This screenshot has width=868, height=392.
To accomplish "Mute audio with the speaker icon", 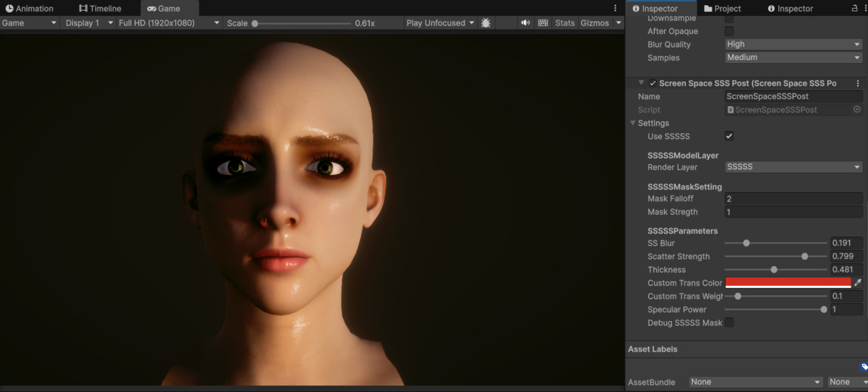I will 525,23.
